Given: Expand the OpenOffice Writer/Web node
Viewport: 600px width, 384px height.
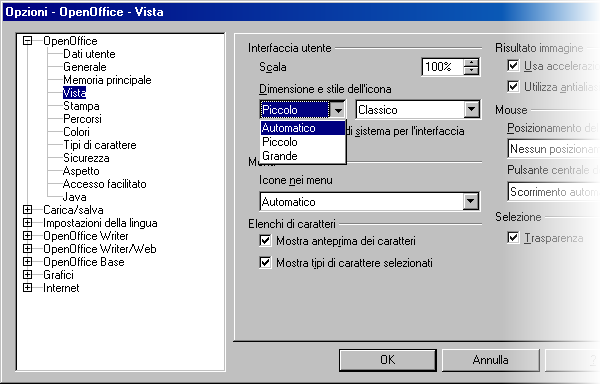Looking at the screenshot, I should (27, 248).
